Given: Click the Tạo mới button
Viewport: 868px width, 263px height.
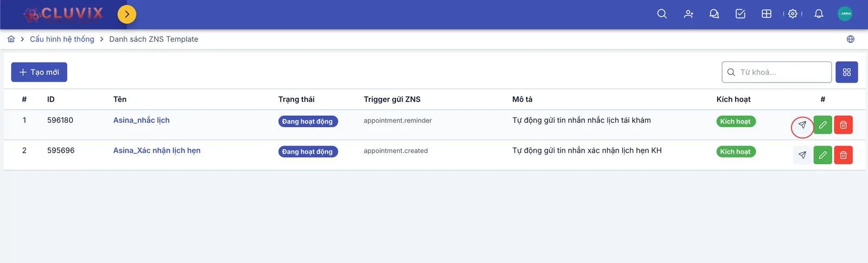Looking at the screenshot, I should (x=39, y=72).
